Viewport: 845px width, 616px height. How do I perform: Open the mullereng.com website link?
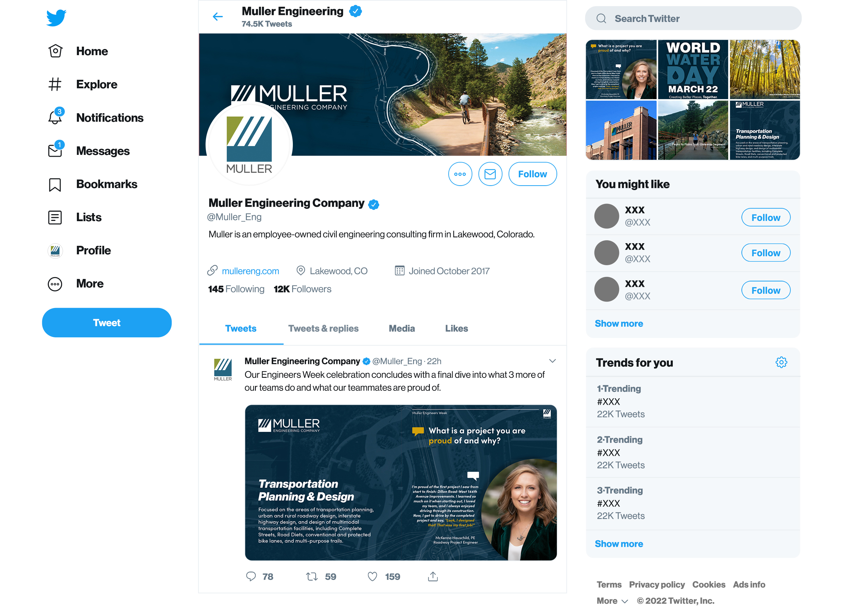tap(250, 271)
